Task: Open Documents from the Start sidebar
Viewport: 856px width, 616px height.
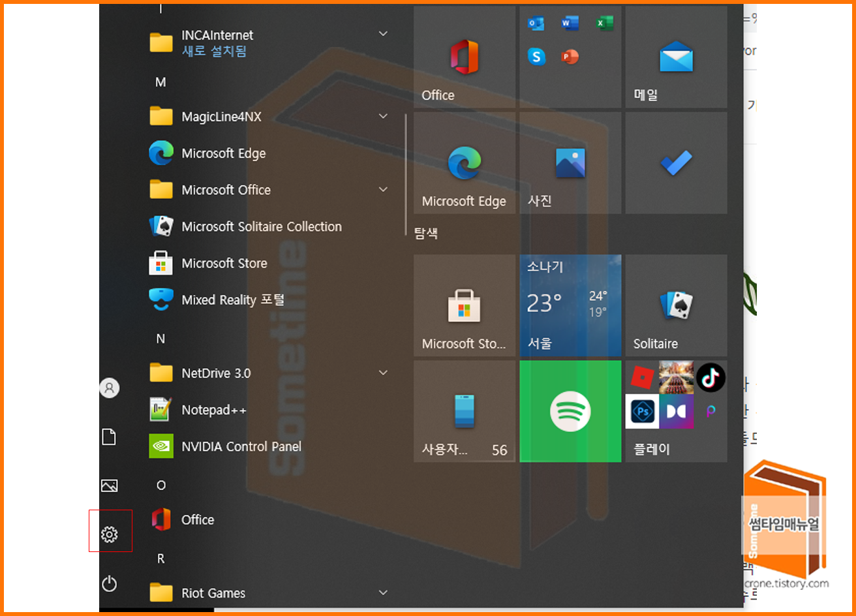Action: [109, 437]
